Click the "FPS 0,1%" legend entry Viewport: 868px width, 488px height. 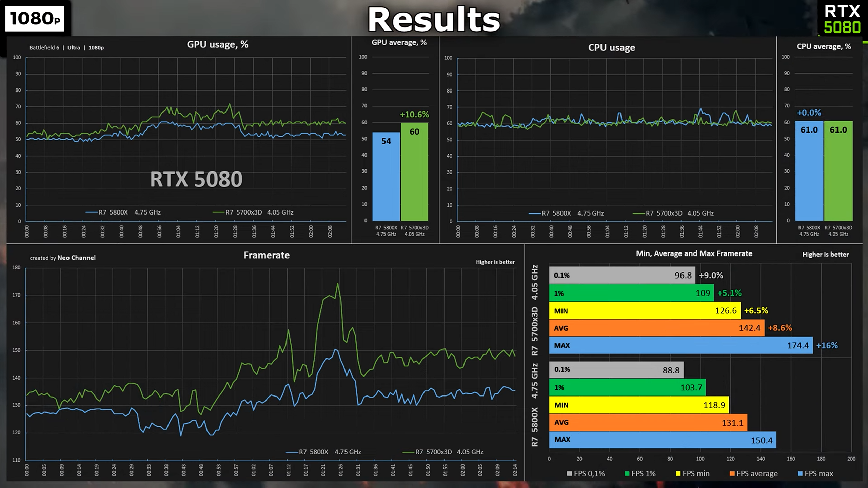coord(586,474)
